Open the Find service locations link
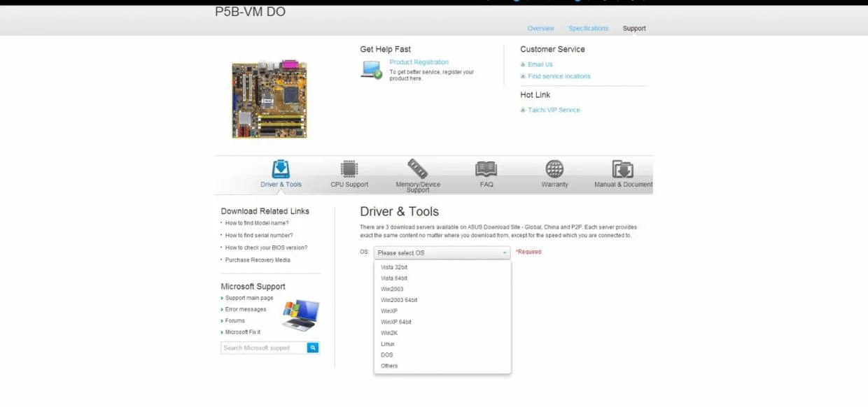868x407 pixels. click(559, 76)
